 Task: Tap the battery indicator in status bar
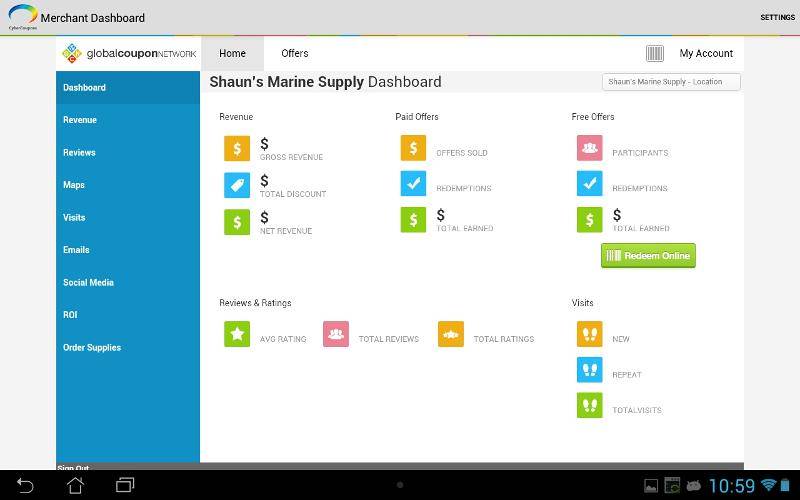coord(785,485)
